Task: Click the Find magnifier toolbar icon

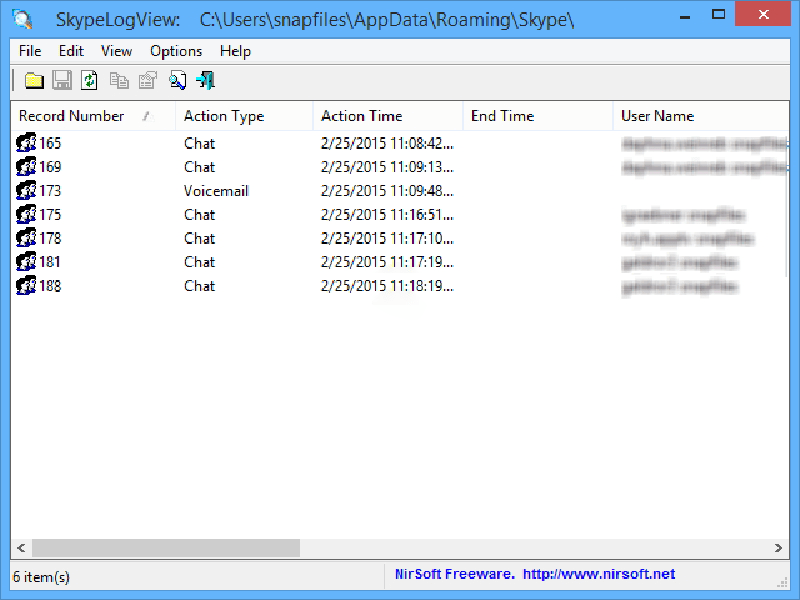Action: [x=177, y=81]
